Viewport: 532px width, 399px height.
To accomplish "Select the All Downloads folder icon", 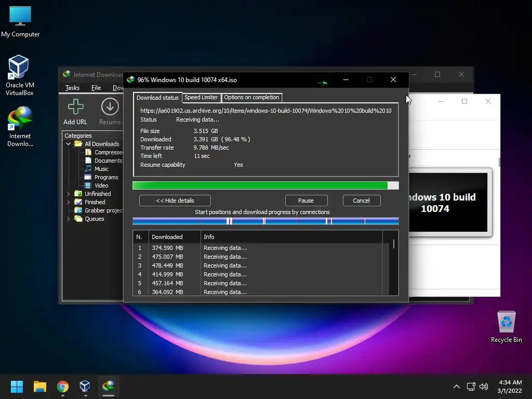I will tap(78, 144).
